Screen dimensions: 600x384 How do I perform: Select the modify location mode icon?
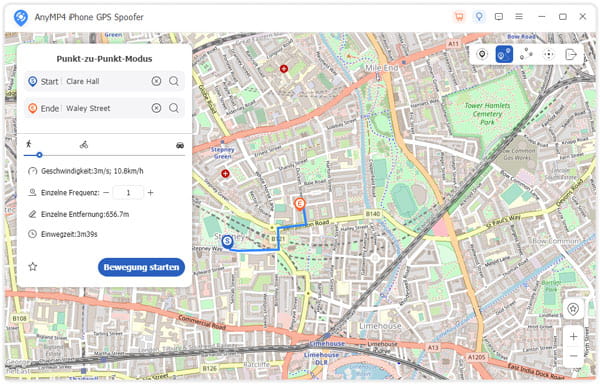[x=482, y=54]
